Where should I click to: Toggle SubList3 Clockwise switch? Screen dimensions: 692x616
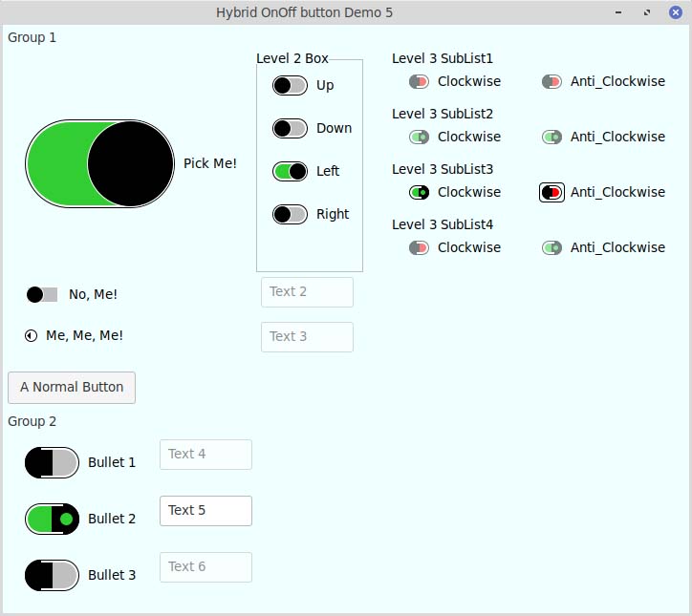(x=419, y=192)
